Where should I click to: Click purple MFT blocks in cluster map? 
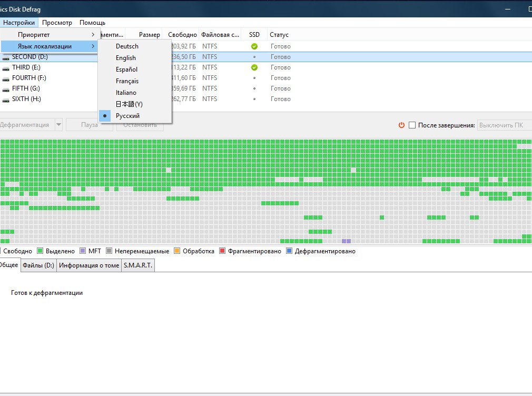click(347, 241)
